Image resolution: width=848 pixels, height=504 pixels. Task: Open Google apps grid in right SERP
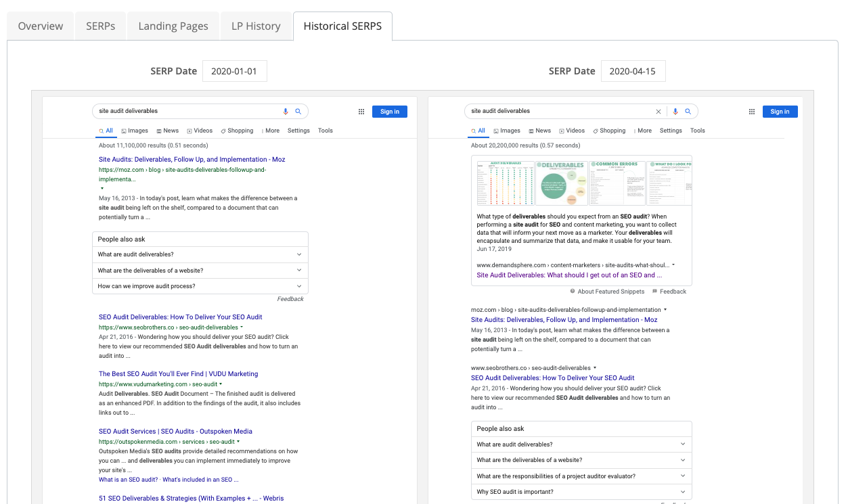click(x=752, y=112)
